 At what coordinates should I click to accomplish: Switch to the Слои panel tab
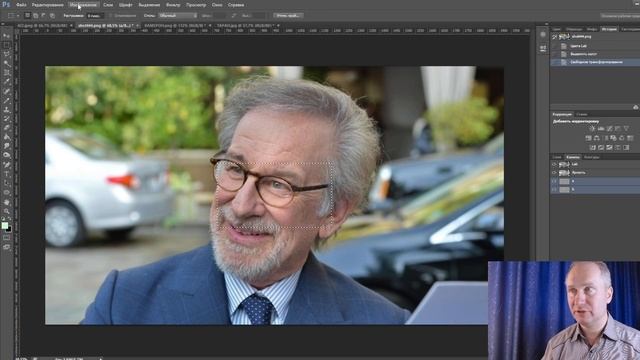pyautogui.click(x=557, y=157)
